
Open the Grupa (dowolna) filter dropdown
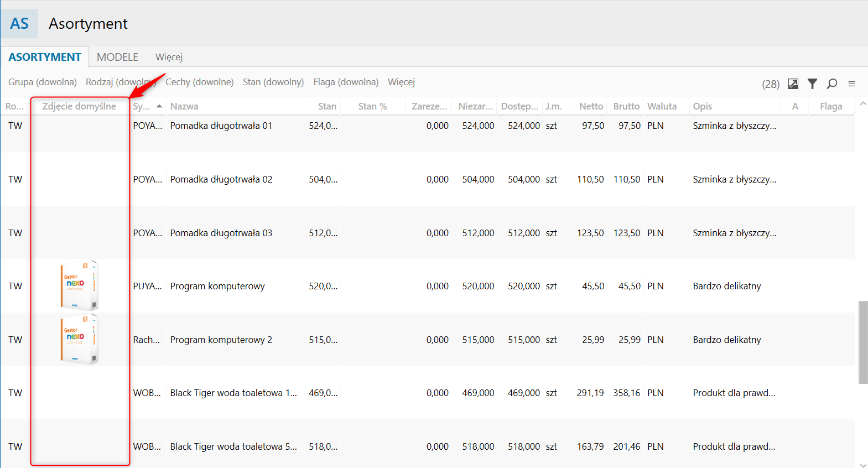pyautogui.click(x=42, y=82)
